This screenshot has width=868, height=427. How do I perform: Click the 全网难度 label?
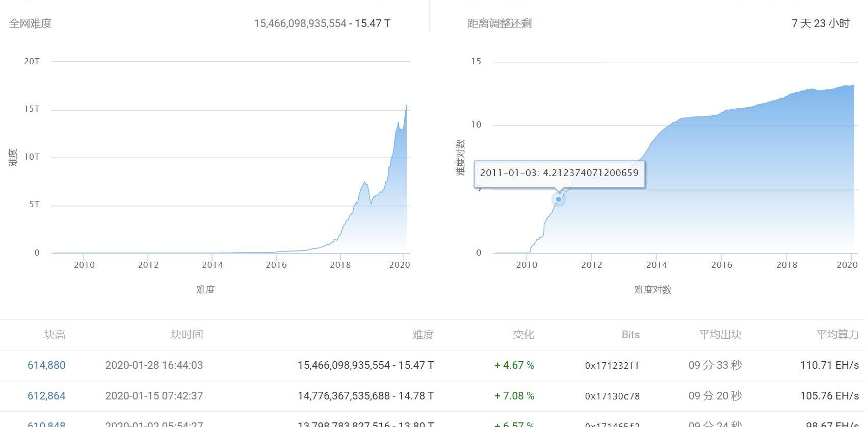click(x=30, y=23)
